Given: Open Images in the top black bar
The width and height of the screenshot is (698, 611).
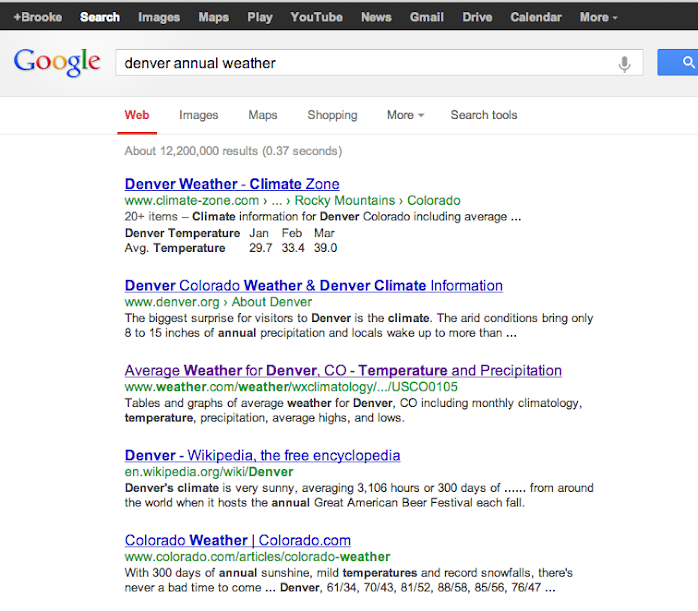Looking at the screenshot, I should [x=159, y=17].
